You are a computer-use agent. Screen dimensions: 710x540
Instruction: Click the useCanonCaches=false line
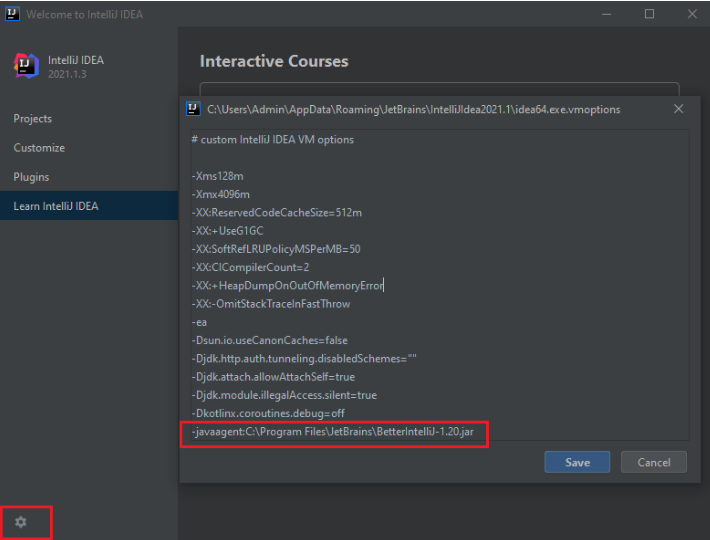270,340
